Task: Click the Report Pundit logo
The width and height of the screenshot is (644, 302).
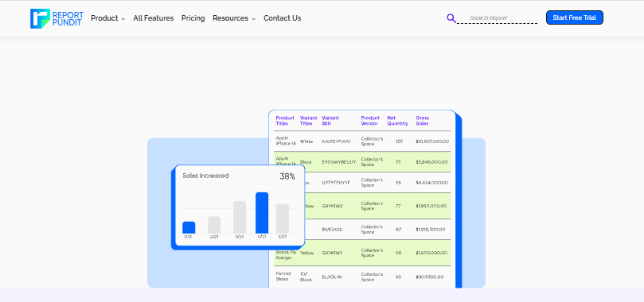Action: tap(57, 18)
